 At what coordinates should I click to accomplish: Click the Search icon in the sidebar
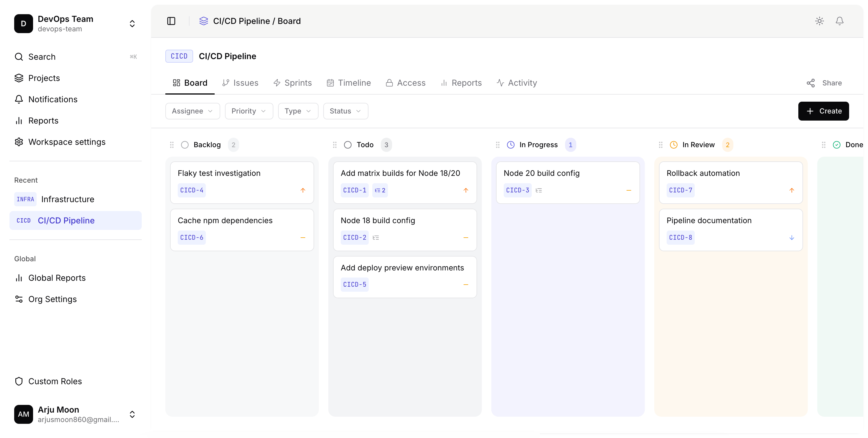point(19,57)
